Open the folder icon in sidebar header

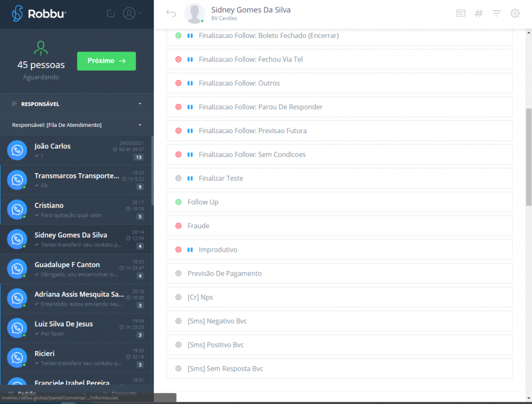[110, 14]
